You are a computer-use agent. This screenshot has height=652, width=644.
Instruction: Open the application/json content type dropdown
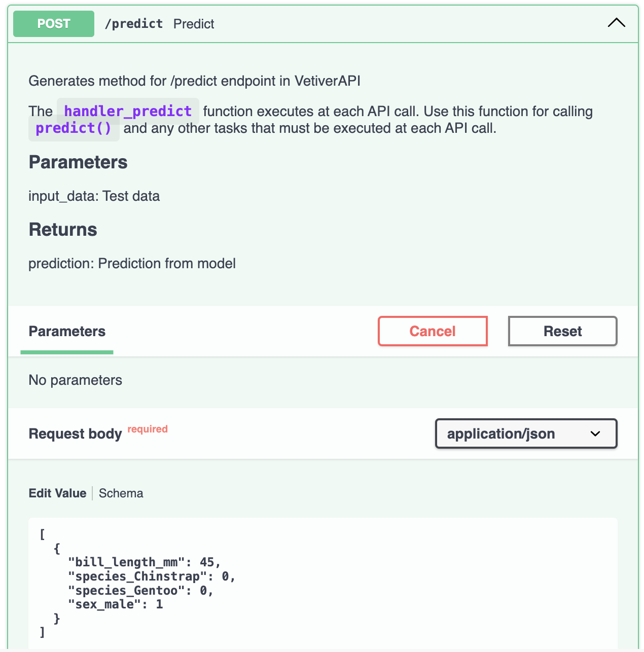(526, 433)
